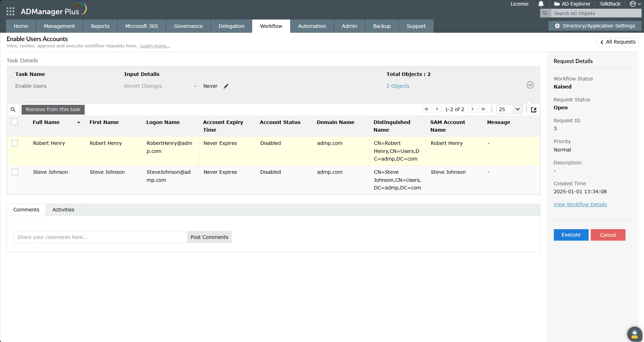Click the RobertHenry@admp.com logon name cell
The height and width of the screenshot is (342, 644).
pyautogui.click(x=171, y=151)
